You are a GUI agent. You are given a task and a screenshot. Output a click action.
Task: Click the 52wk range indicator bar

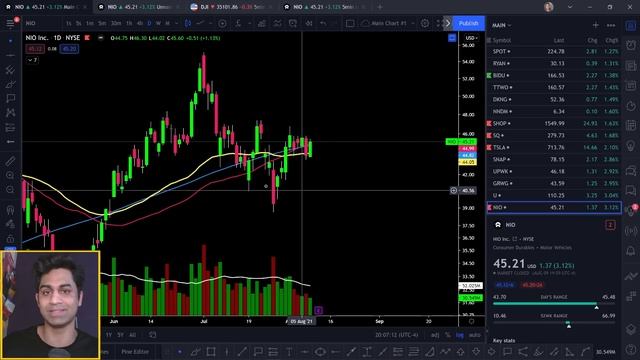(x=554, y=322)
